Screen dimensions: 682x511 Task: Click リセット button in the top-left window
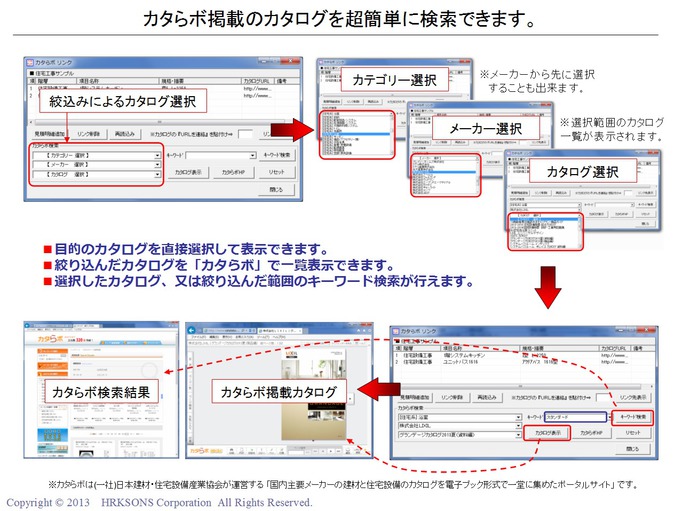pos(277,173)
